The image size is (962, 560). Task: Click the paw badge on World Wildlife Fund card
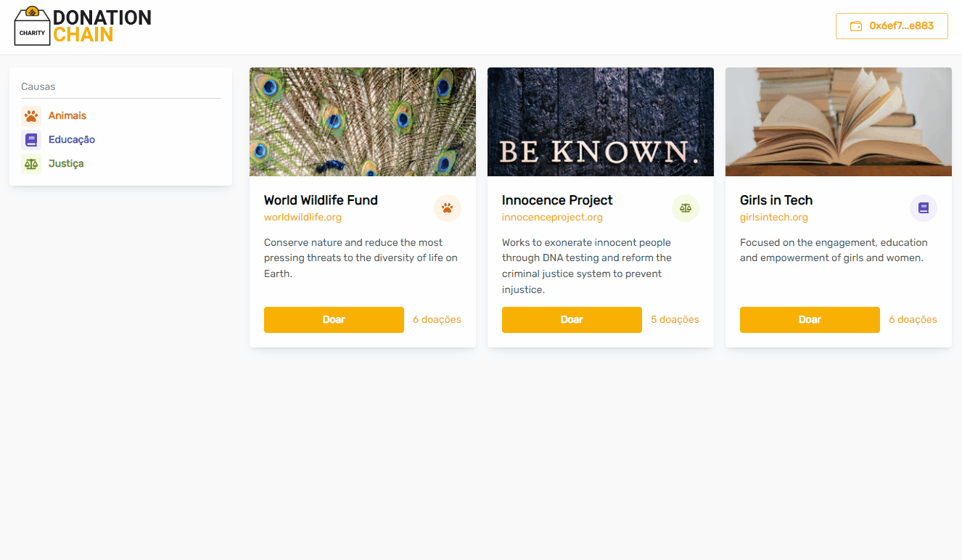pyautogui.click(x=448, y=208)
